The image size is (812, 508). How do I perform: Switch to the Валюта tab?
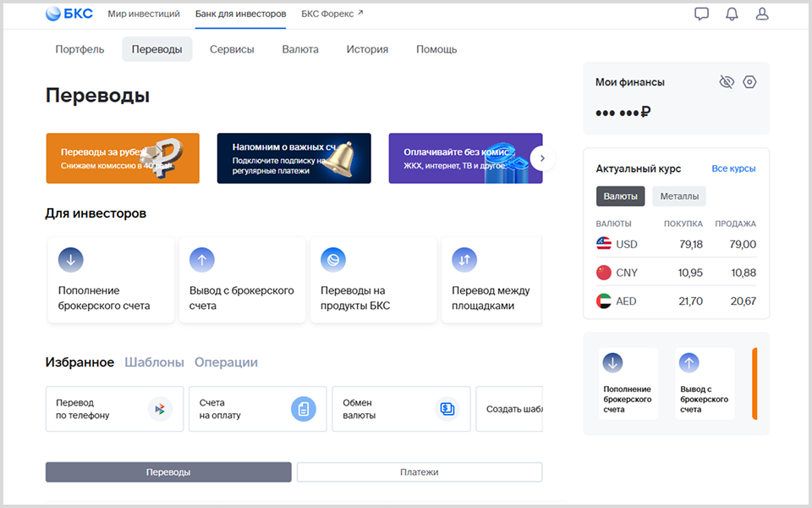[300, 49]
